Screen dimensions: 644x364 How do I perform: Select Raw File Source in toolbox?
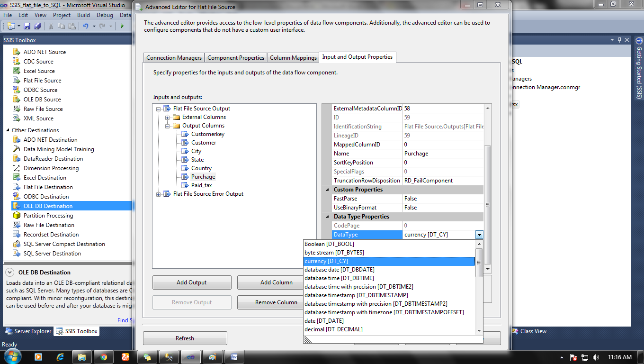pos(43,109)
